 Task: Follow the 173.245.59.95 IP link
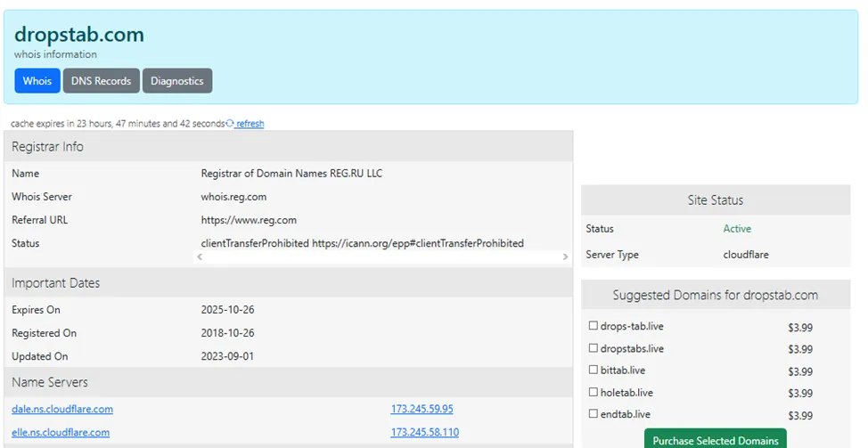point(422,410)
